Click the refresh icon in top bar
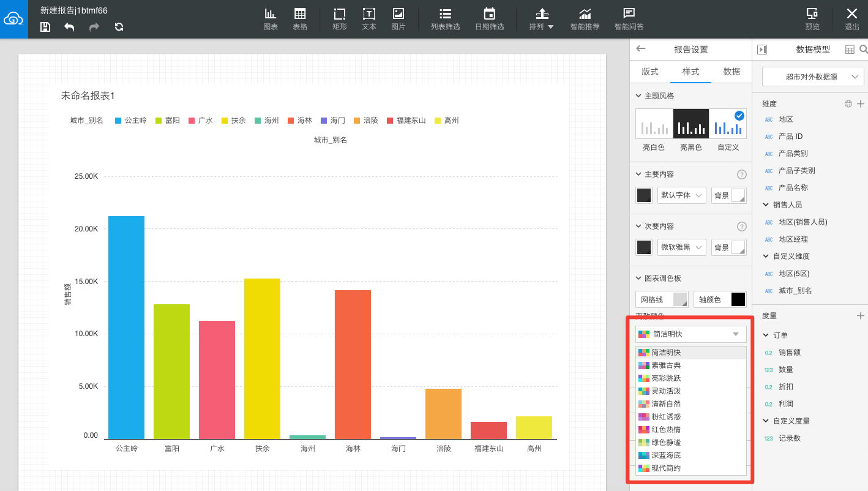The image size is (868, 491). tap(119, 27)
